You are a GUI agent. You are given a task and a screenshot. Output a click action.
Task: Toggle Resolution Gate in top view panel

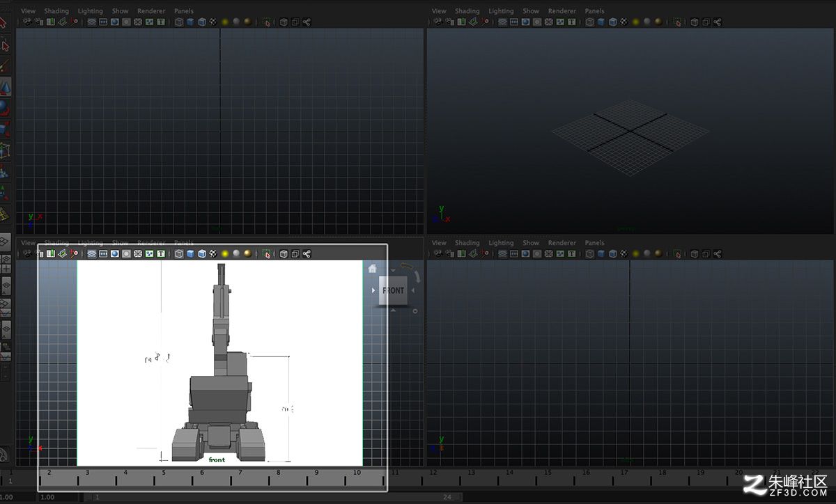click(115, 22)
